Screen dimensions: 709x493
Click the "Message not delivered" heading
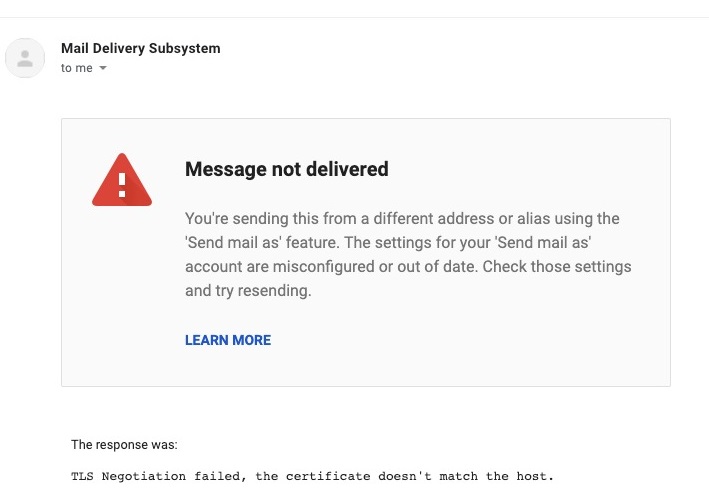(286, 169)
